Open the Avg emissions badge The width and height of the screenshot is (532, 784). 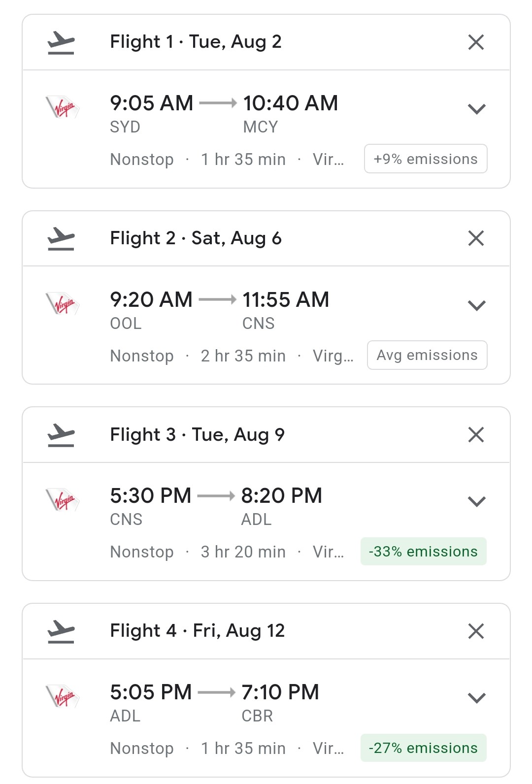[427, 355]
